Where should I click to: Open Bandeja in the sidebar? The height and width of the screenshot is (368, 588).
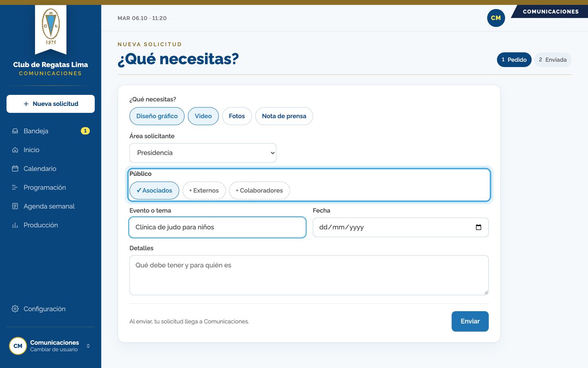point(51,131)
